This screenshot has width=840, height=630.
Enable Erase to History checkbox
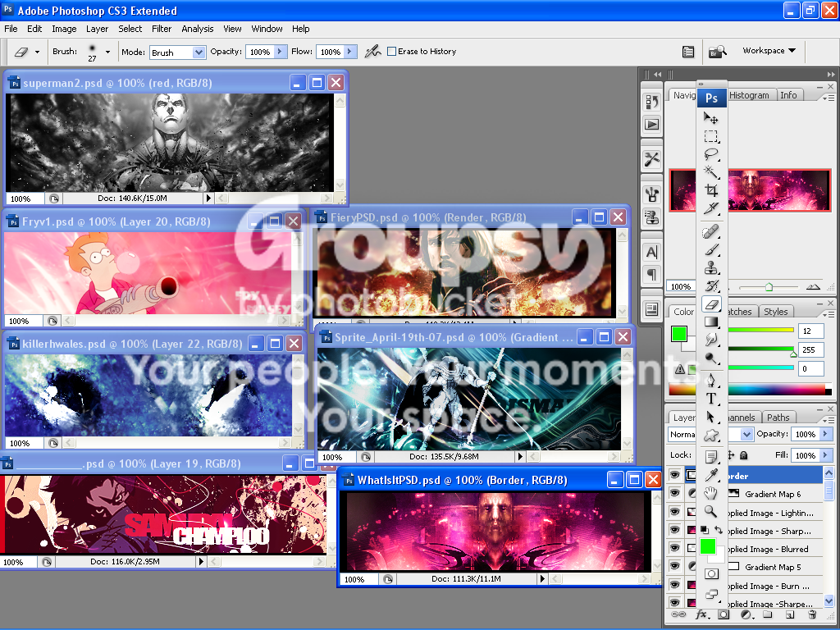coord(391,52)
